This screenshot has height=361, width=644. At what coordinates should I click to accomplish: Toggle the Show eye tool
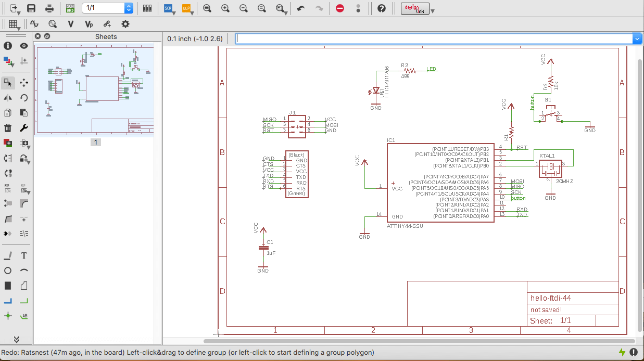click(24, 46)
